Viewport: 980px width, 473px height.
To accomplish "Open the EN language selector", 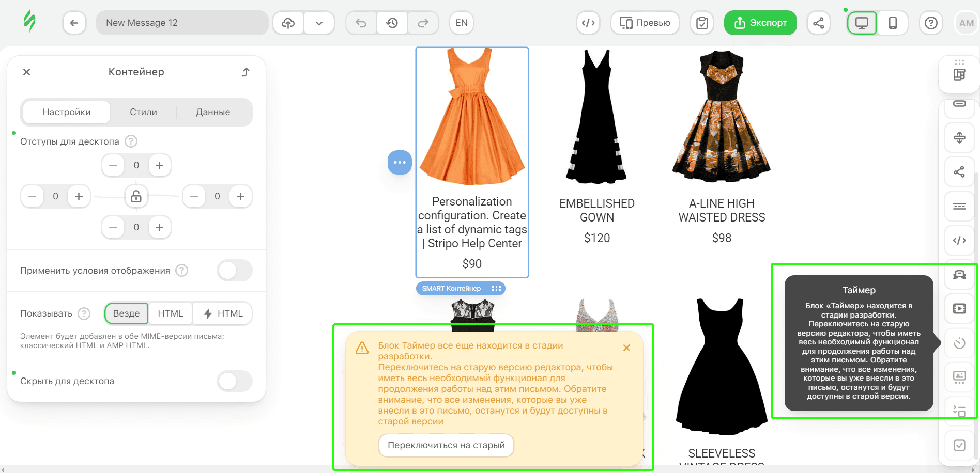I will click(x=462, y=23).
